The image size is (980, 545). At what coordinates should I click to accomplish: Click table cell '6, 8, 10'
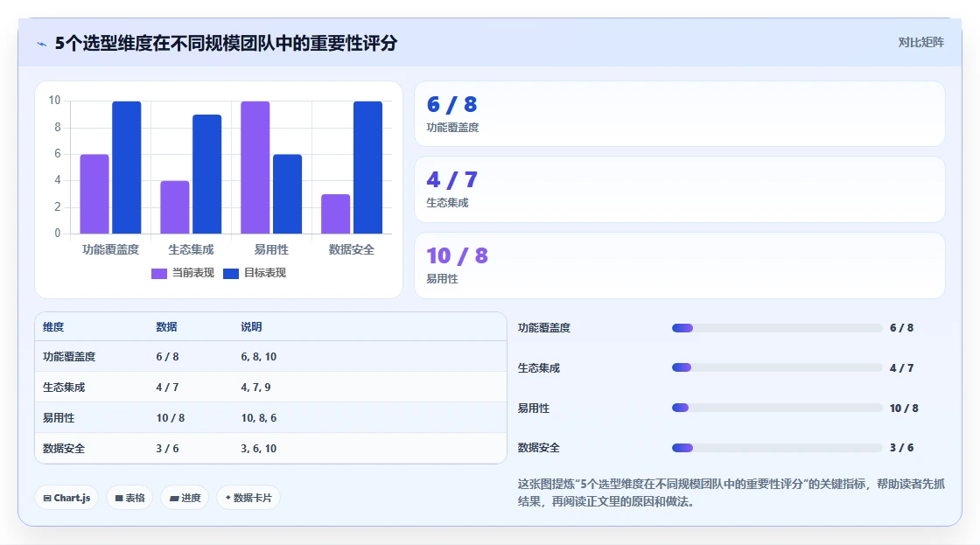point(259,357)
